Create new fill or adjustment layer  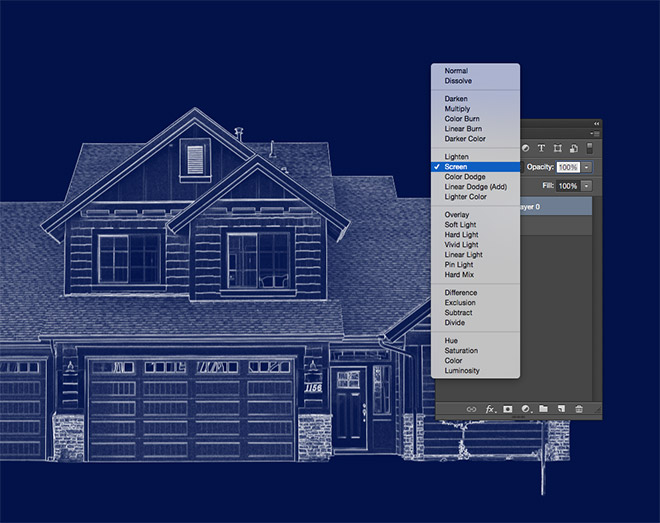point(525,409)
